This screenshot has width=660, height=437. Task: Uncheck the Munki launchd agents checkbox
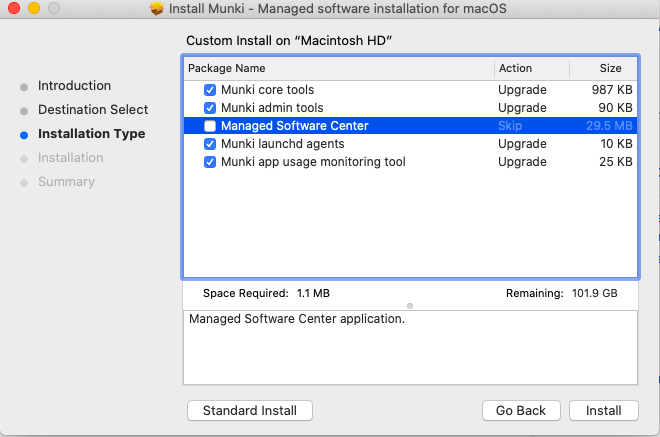pyautogui.click(x=210, y=144)
